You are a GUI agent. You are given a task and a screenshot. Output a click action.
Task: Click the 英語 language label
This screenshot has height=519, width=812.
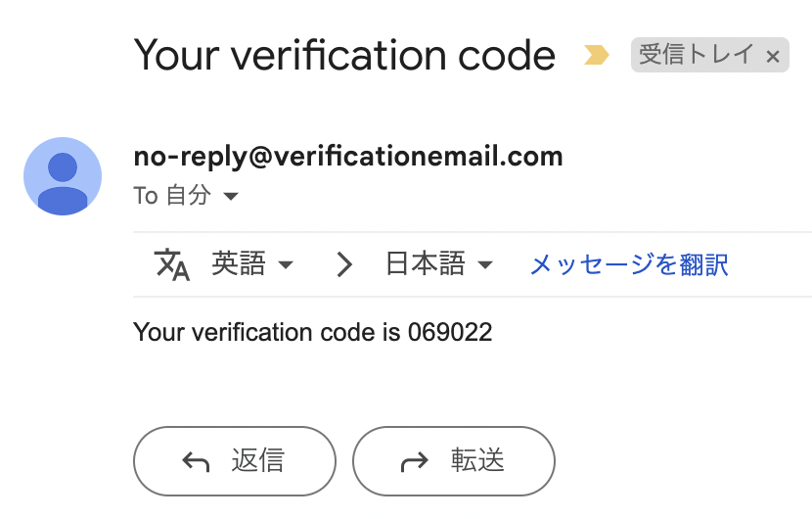click(238, 263)
